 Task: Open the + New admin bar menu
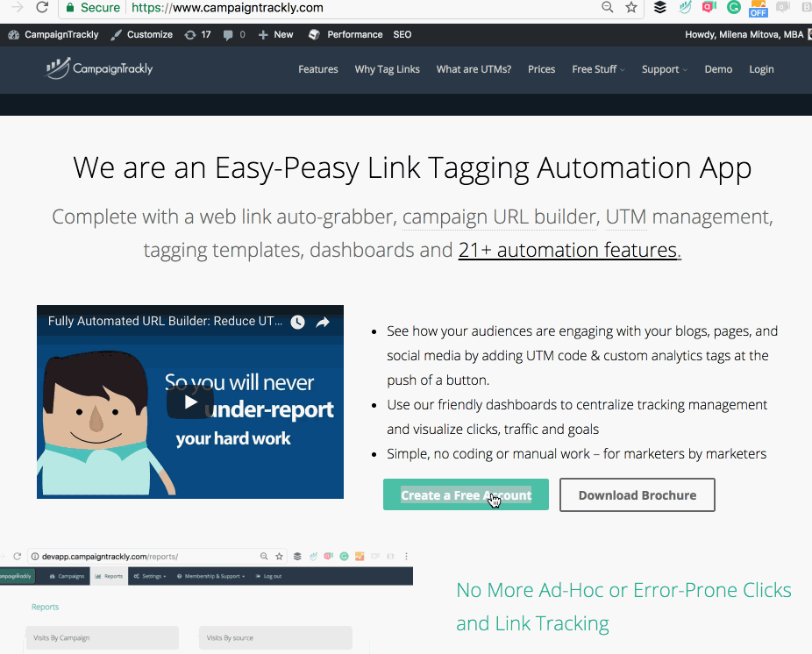[275, 35]
